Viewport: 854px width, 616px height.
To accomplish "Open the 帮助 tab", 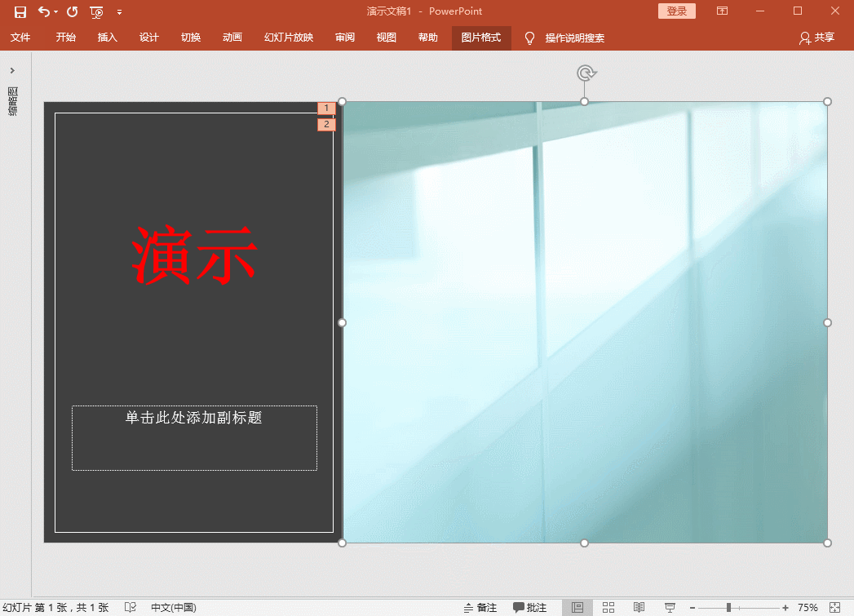I will [x=428, y=38].
